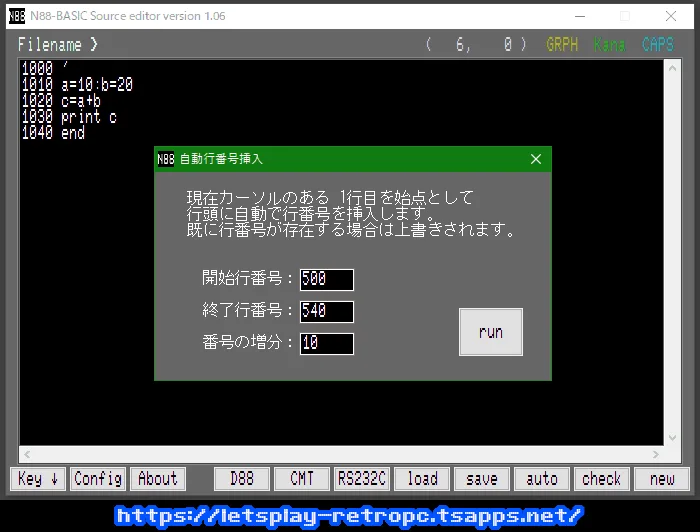Viewport: 700px width, 532px height.
Task: Click the start line number field (500)
Action: (326, 279)
